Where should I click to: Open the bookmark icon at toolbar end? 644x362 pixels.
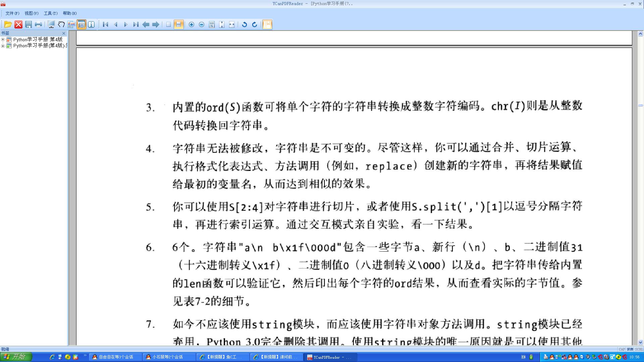click(267, 24)
